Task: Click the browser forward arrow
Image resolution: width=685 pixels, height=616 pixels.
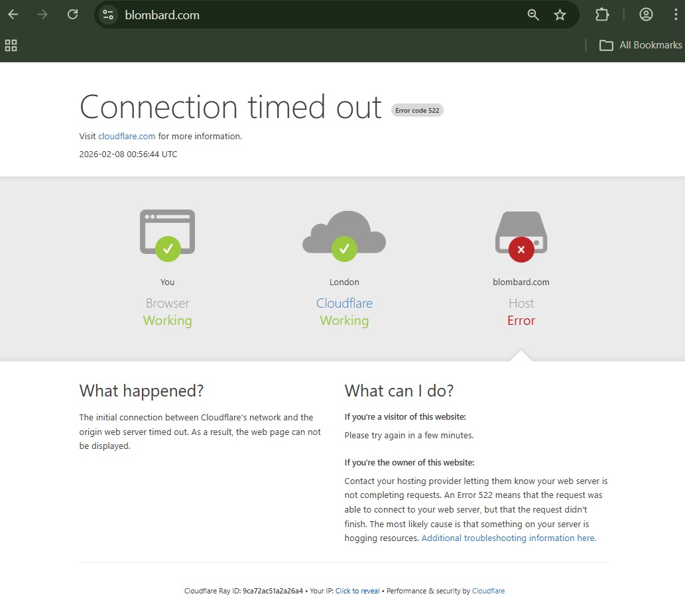Action: pyautogui.click(x=43, y=15)
